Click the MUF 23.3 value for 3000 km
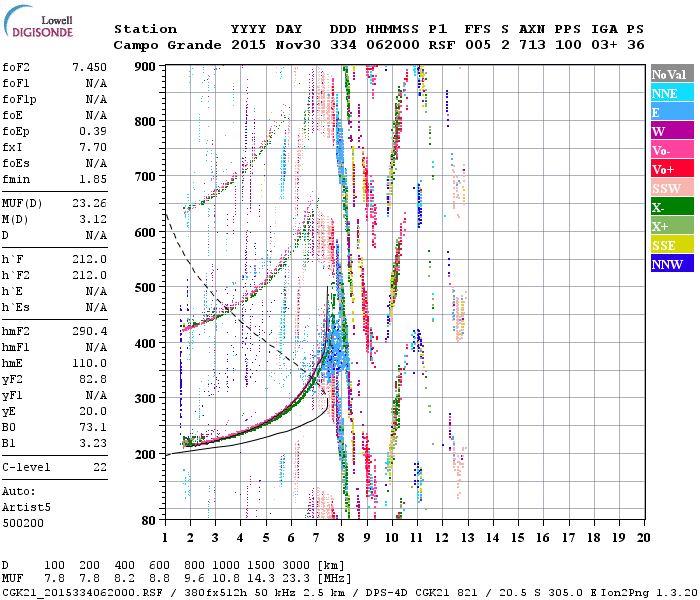This screenshot has height=600, width=700. coord(296,579)
